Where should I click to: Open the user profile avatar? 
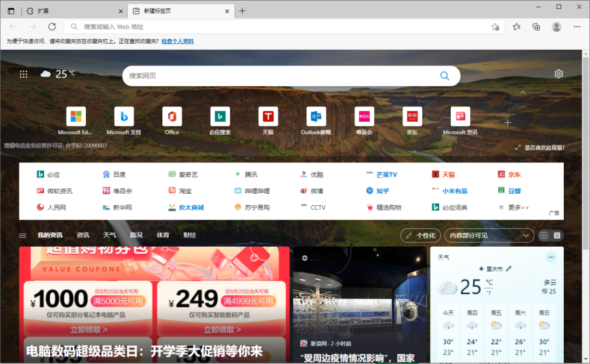tap(557, 27)
